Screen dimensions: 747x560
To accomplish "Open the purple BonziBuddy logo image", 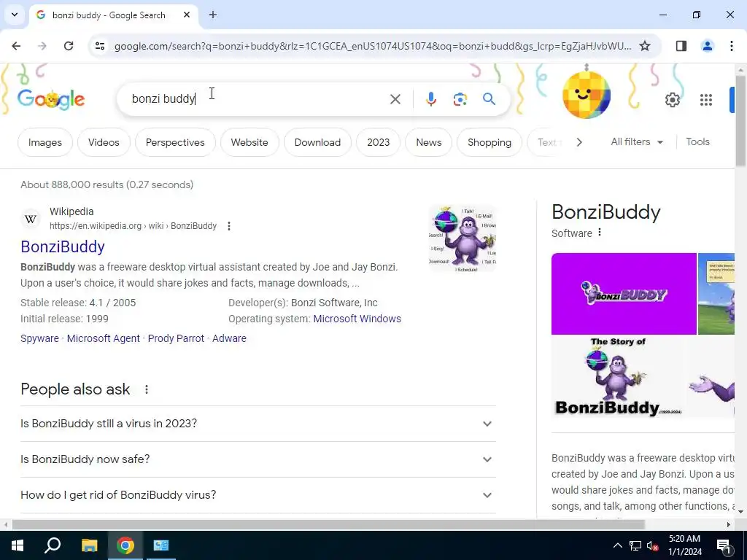I will click(624, 294).
